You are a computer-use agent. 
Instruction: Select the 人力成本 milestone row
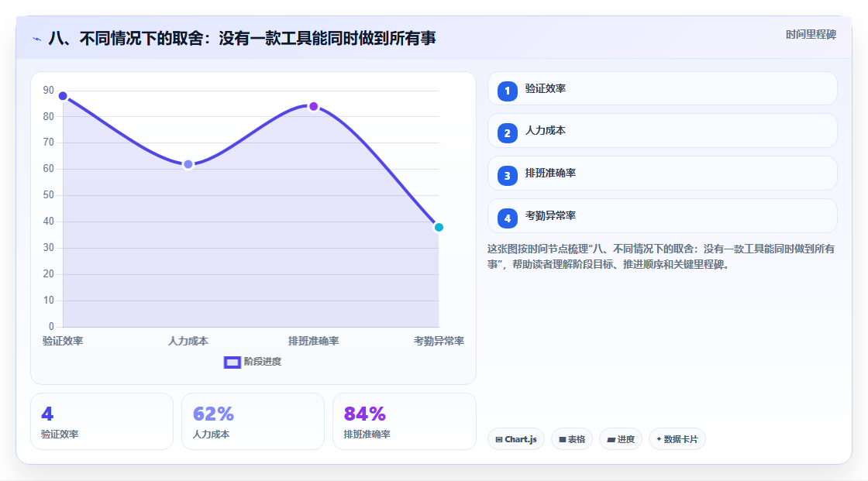[x=662, y=131]
